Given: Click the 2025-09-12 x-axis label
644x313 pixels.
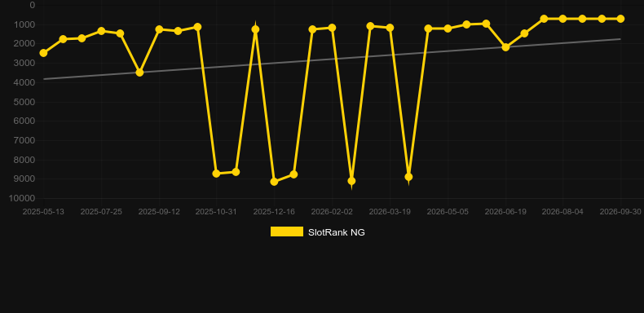Looking at the screenshot, I should pyautogui.click(x=159, y=212).
